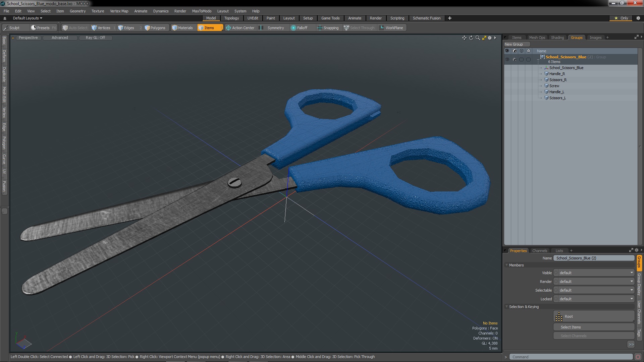
Task: Click the viewport rotate view icon
Action: point(471,38)
